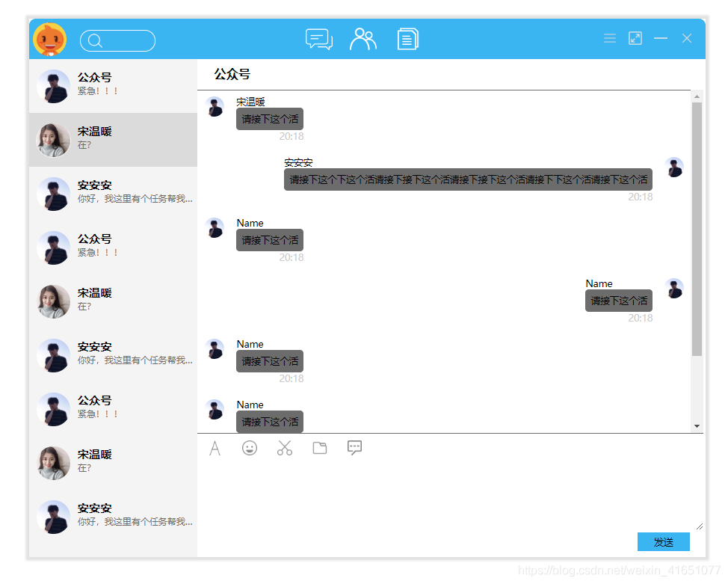The image size is (728, 584).
Task: Open the documents tab icon
Action: click(408, 39)
